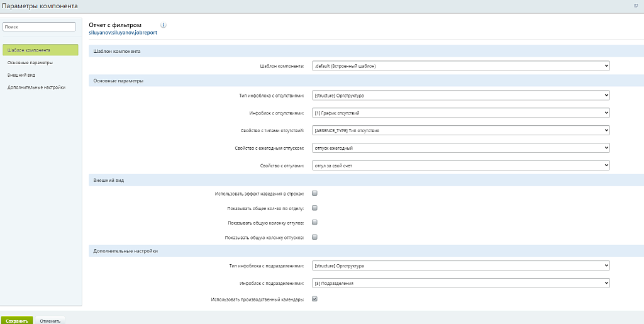This screenshot has width=644, height=324.
Task: Click the expand window icon at top right
Action: (636, 5)
